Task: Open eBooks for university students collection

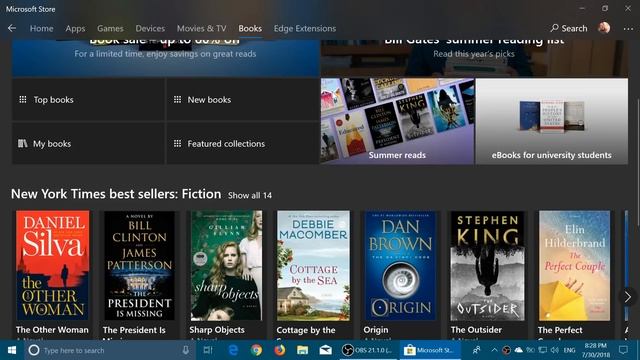Action: point(551,121)
